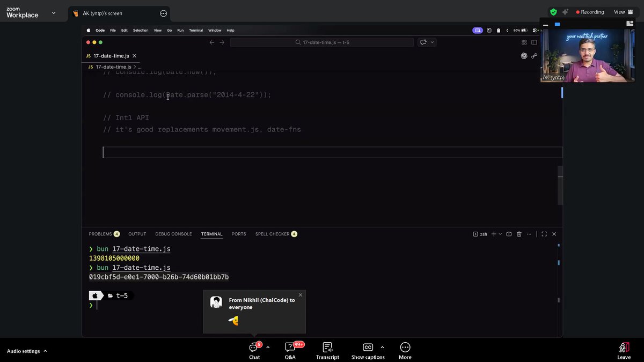Click the green encryption shield icon
The image size is (644, 362).
(553, 12)
